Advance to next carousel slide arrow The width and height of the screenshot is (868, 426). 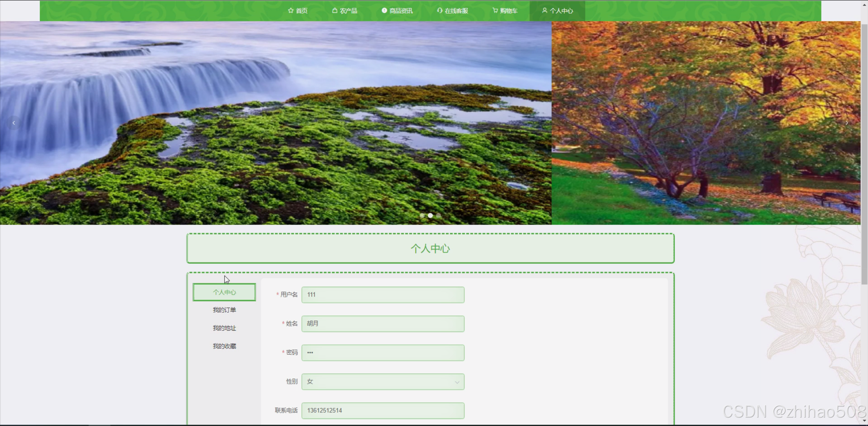coord(847,123)
